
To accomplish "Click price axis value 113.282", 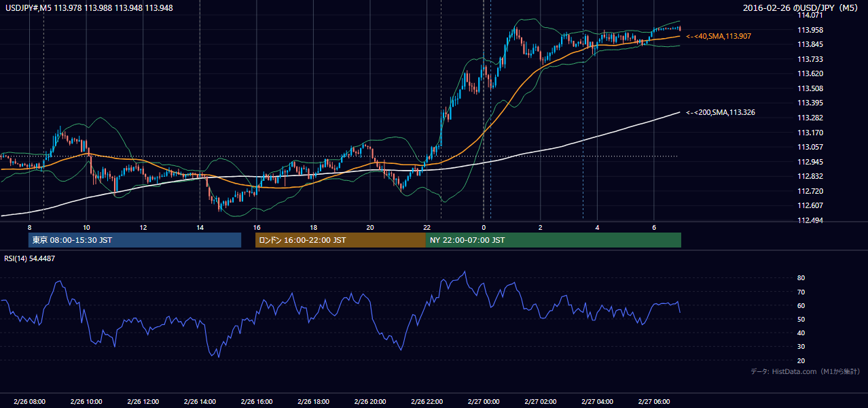I will (810, 118).
